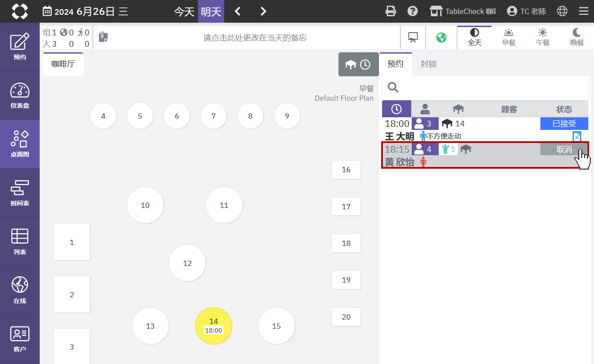Open the calendar date picker icon
Image resolution: width=594 pixels, height=364 pixels.
pyautogui.click(x=47, y=11)
